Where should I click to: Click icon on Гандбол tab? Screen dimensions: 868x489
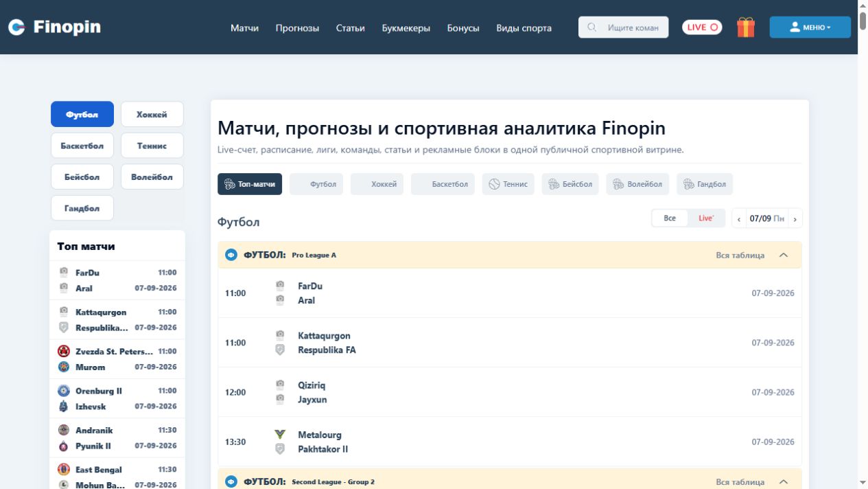(689, 184)
